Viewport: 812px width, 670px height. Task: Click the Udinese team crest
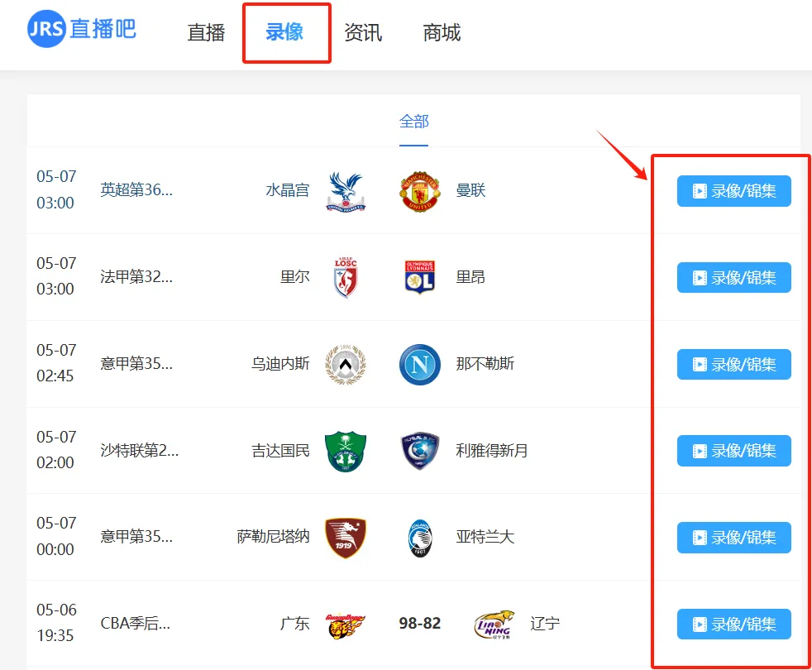[x=346, y=364]
